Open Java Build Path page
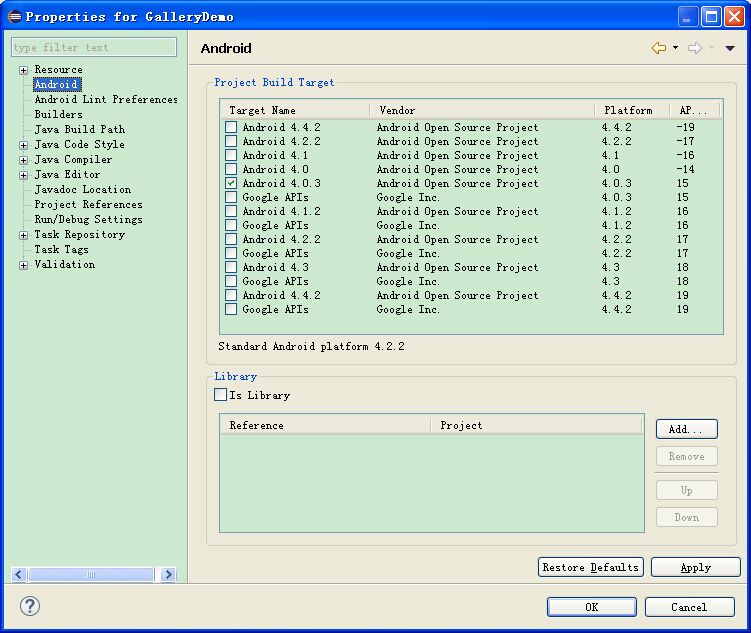 click(x=80, y=129)
